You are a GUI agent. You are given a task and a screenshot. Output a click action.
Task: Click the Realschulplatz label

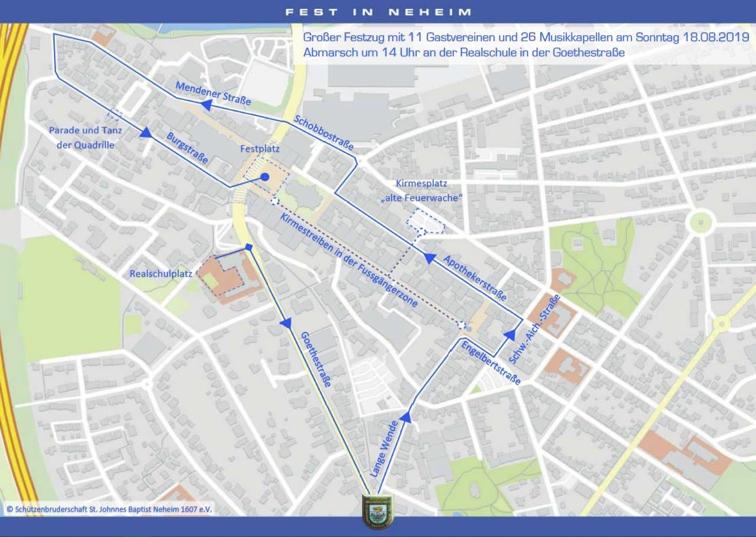[160, 274]
